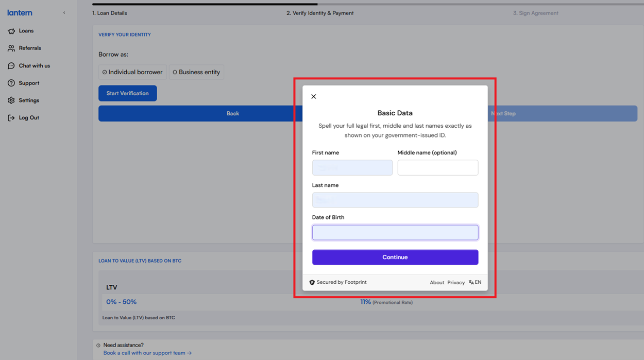Go to the Sign Agreement step
The height and width of the screenshot is (360, 644).
536,13
